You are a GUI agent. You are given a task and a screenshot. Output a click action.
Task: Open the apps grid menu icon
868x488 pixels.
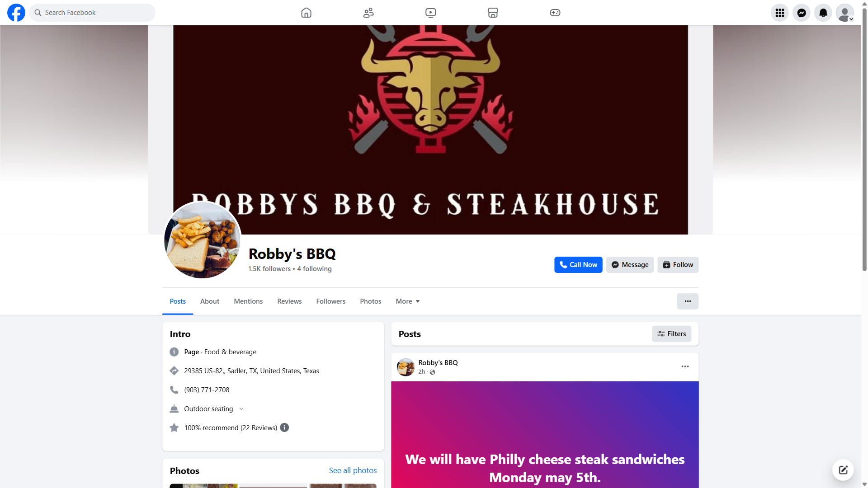tap(780, 13)
